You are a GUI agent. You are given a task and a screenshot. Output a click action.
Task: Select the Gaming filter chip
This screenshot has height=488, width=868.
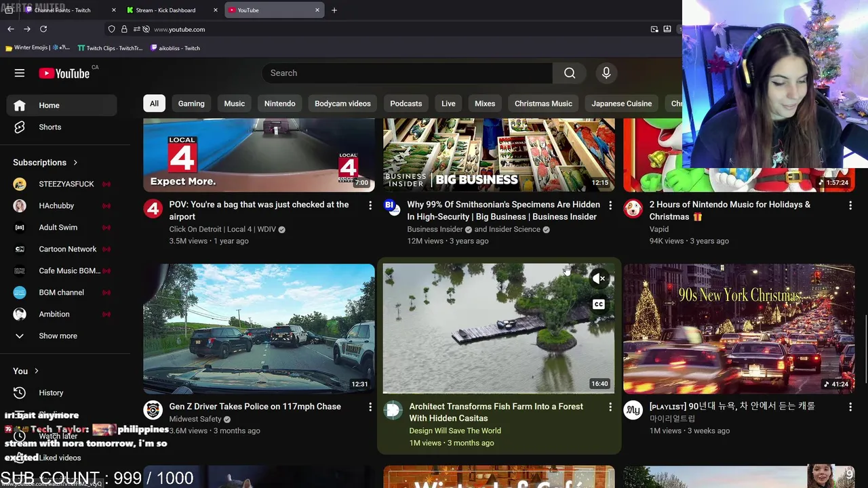[x=191, y=104]
